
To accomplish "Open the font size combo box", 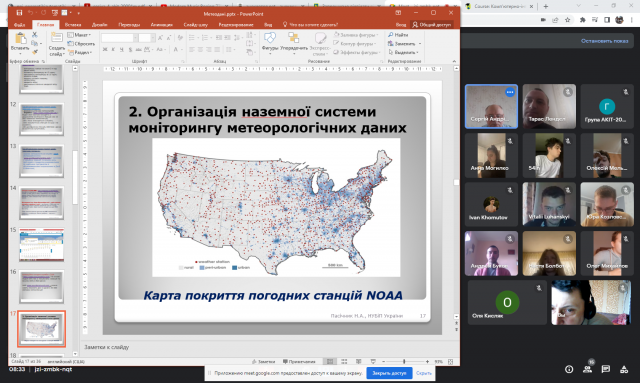I will [147, 38].
